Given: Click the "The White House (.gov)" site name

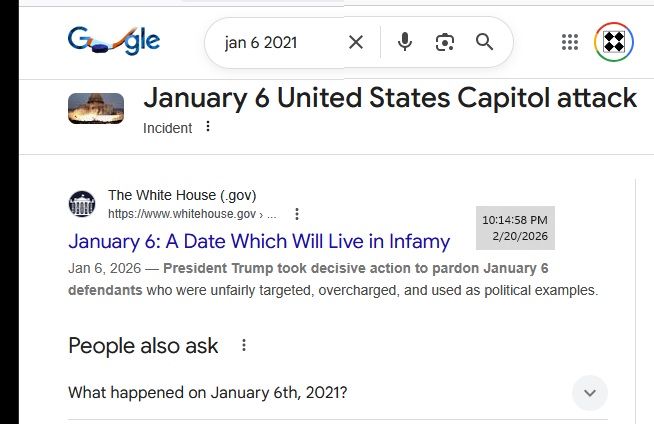Looking at the screenshot, I should [x=182, y=196].
